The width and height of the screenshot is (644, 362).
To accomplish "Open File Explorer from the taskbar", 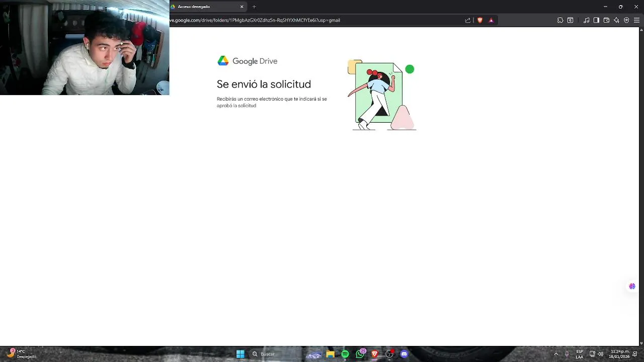I will 330,354.
